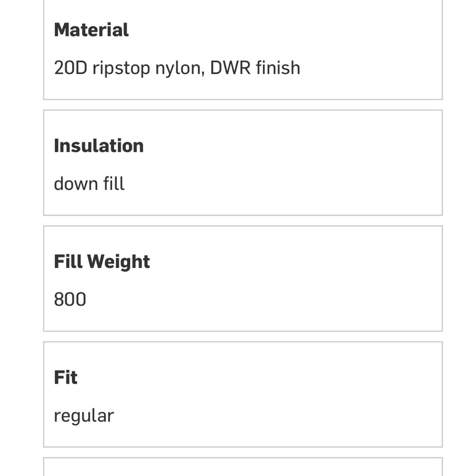Click the "regular" fit value
The image size is (476, 476).
coord(84,416)
